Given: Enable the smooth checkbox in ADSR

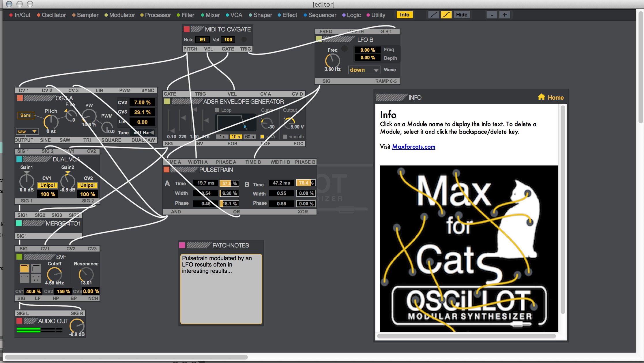Looking at the screenshot, I should point(285,137).
